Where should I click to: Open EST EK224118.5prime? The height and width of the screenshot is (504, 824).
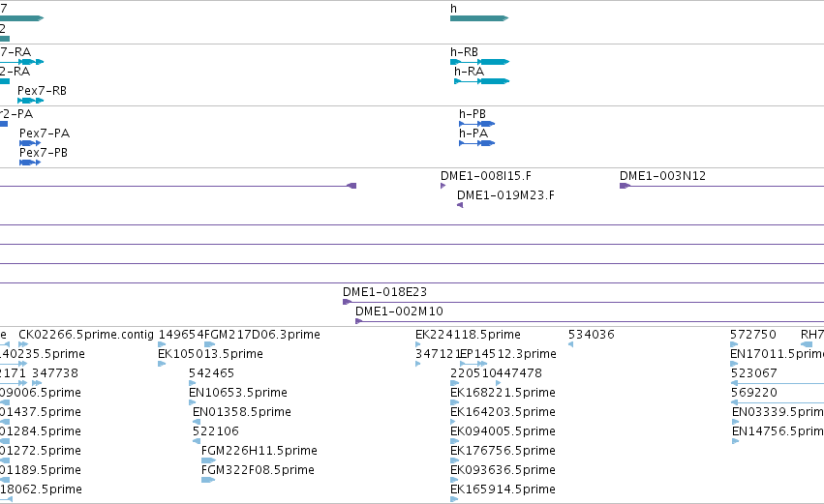pyautogui.click(x=418, y=344)
